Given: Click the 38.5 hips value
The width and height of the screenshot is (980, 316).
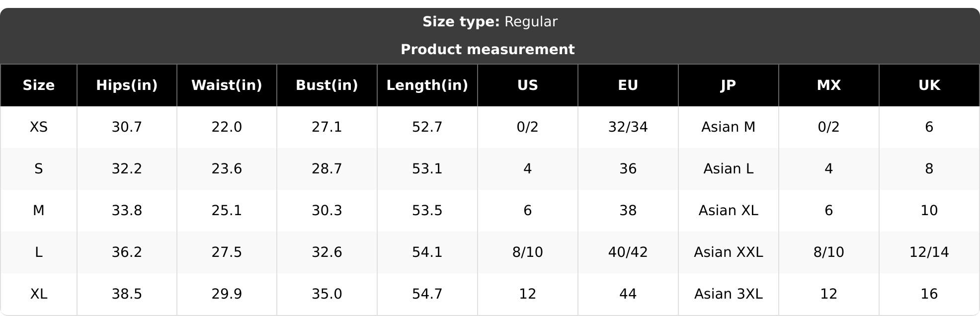Looking at the screenshot, I should point(127,294).
